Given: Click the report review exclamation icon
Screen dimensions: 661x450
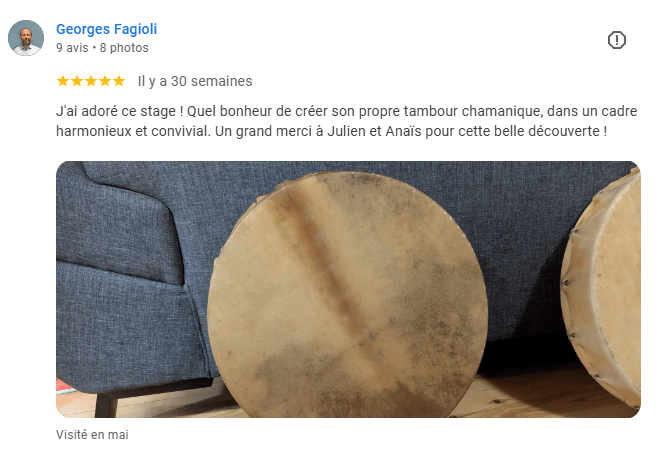Looking at the screenshot, I should [x=616, y=40].
